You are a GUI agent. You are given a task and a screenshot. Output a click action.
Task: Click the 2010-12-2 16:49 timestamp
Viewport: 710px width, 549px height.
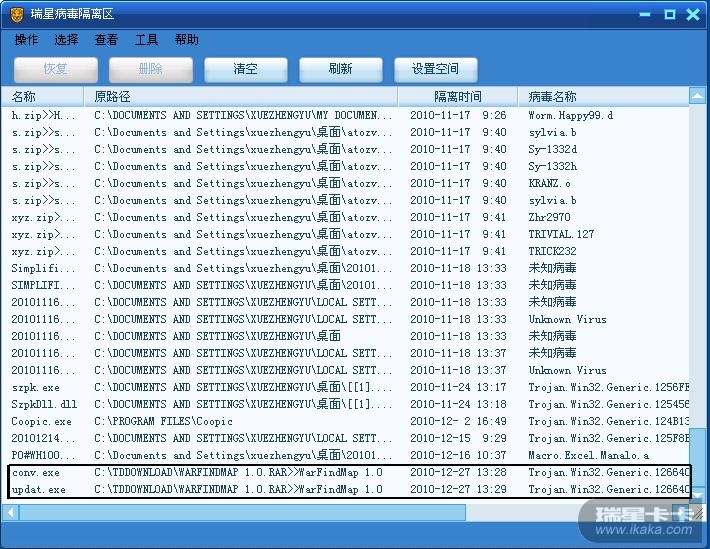tap(458, 422)
